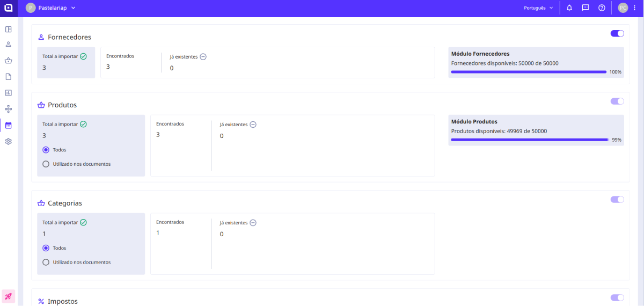Toggle the Categorias import switch
This screenshot has width=644, height=306.
[x=617, y=199]
